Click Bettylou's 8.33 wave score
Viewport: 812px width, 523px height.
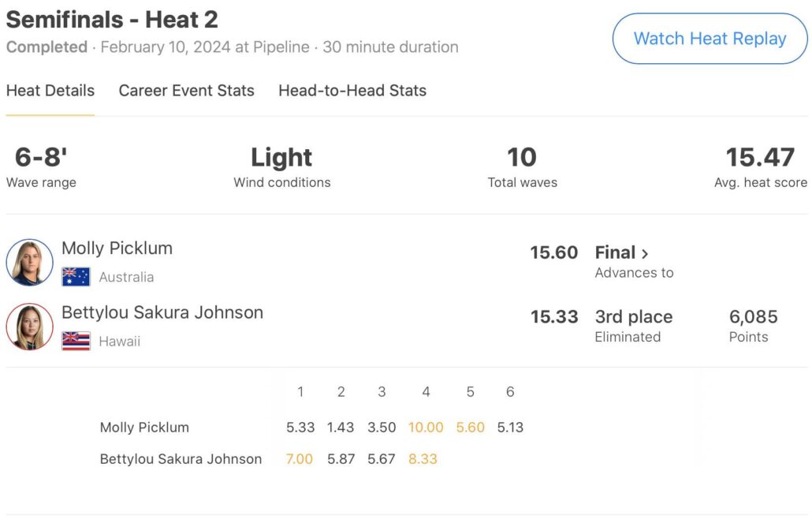(423, 458)
